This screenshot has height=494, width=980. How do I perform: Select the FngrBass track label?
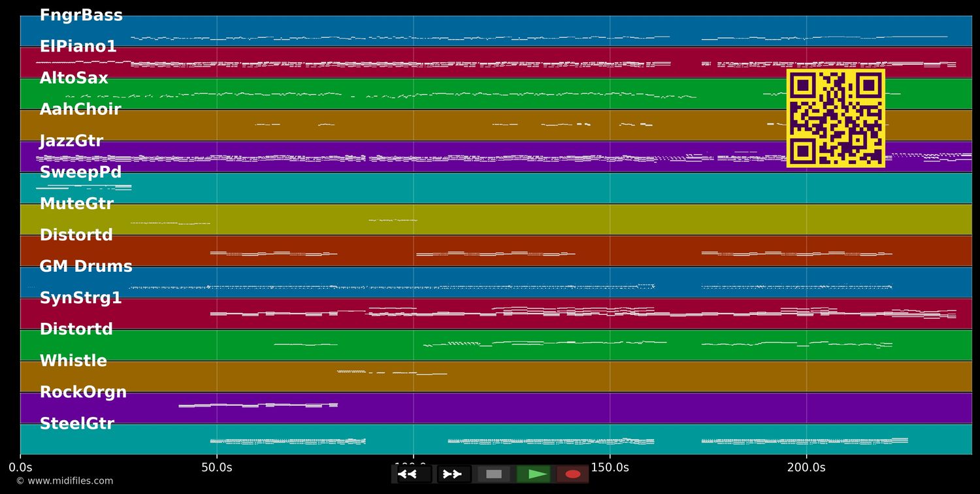click(x=81, y=16)
